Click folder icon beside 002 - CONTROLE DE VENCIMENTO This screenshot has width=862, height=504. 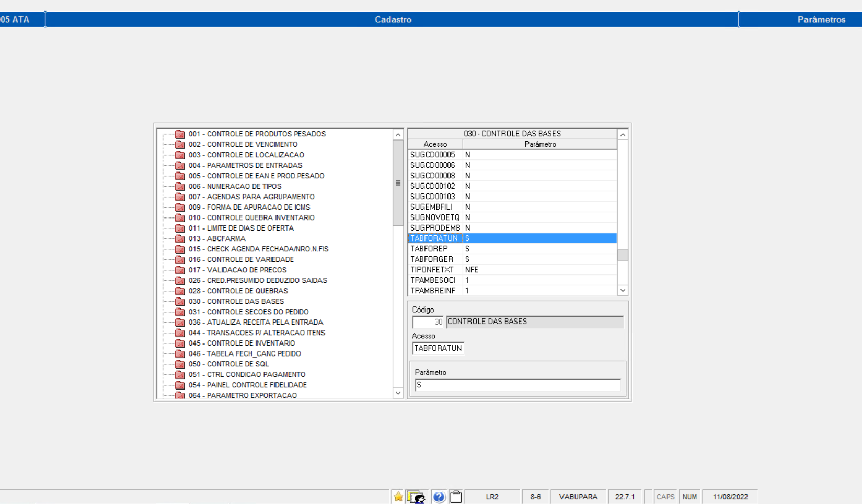pos(180,145)
